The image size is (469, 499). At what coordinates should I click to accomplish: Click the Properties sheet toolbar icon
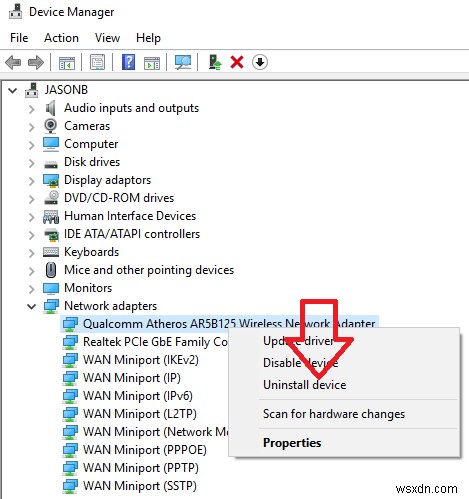point(97,62)
